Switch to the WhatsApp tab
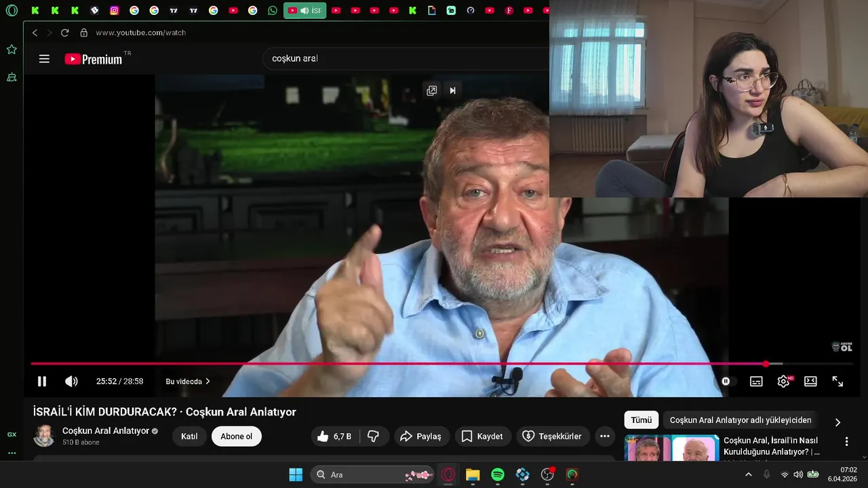This screenshot has height=488, width=868. click(x=272, y=10)
